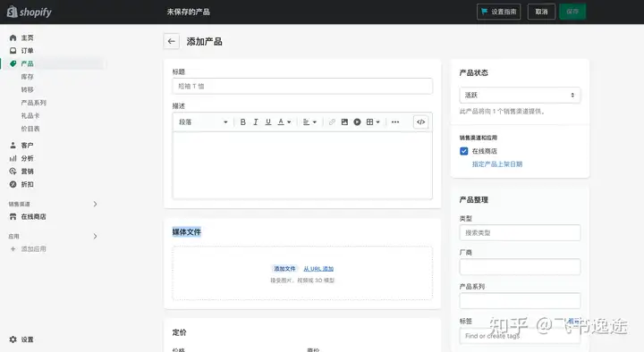Screen dimensions: 644x352
Task: Click the more options ellipsis icon
Action: pos(395,122)
